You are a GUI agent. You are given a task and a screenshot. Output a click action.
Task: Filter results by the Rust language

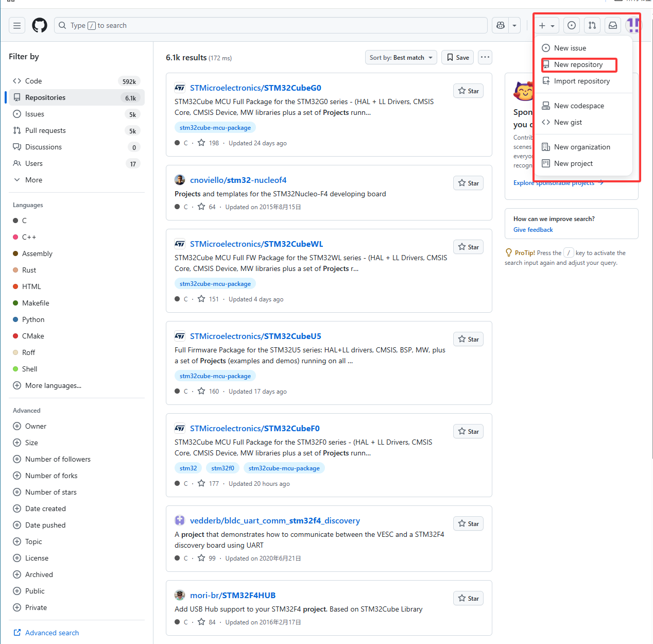pyautogui.click(x=29, y=270)
